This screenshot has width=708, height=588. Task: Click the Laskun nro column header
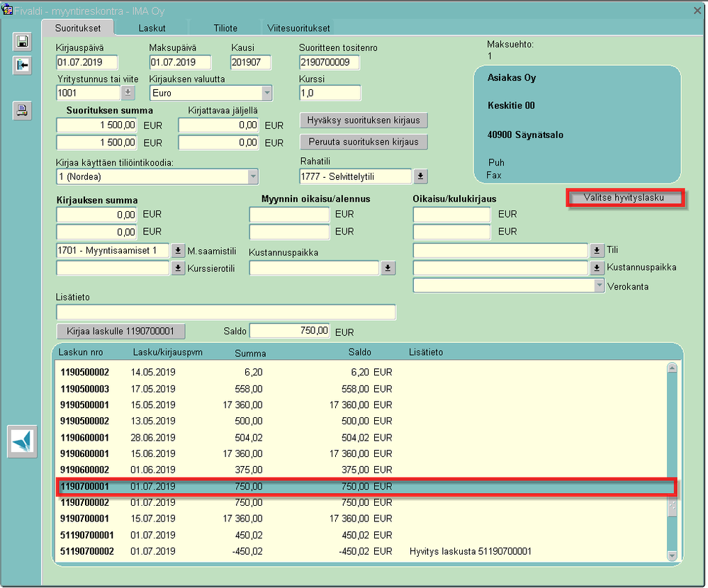81,352
